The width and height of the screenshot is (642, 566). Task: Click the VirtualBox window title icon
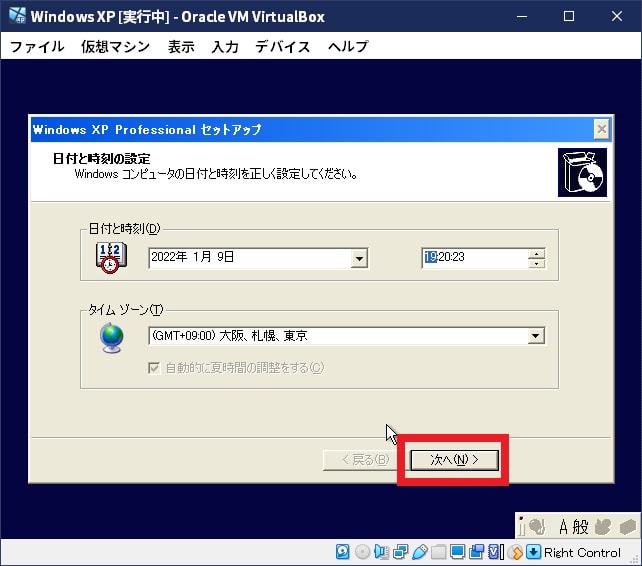pos(17,16)
